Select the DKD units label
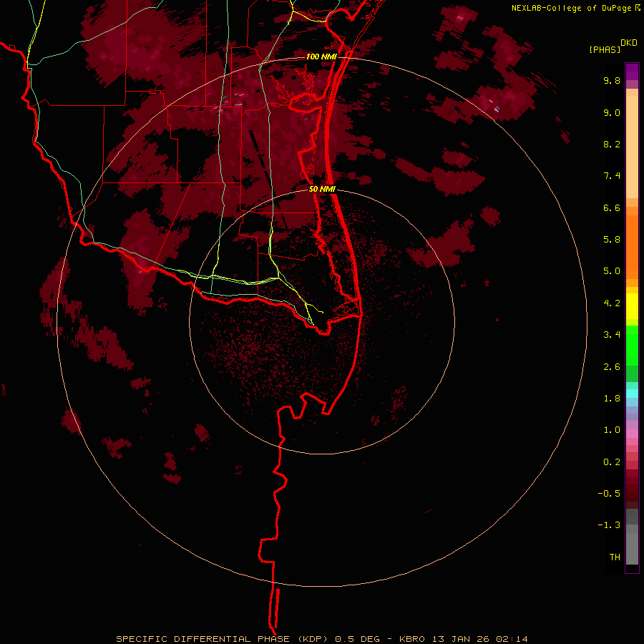644x644 pixels. click(629, 43)
